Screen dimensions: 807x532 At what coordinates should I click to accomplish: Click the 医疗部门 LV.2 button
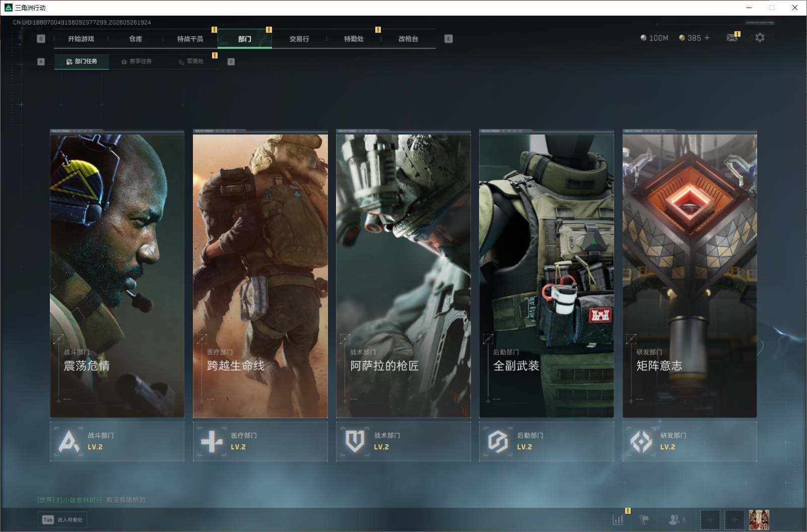pyautogui.click(x=260, y=441)
